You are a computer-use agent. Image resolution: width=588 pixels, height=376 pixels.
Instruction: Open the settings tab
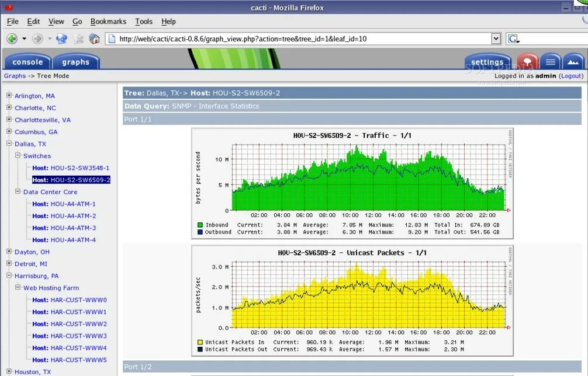(487, 62)
